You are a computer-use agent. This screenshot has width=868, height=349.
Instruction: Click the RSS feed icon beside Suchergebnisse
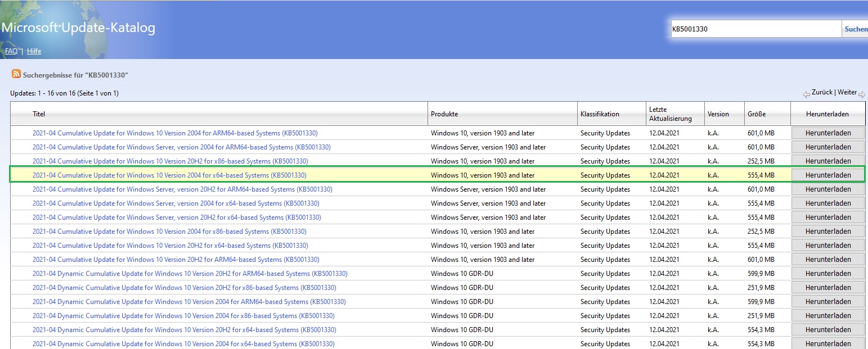(x=16, y=74)
